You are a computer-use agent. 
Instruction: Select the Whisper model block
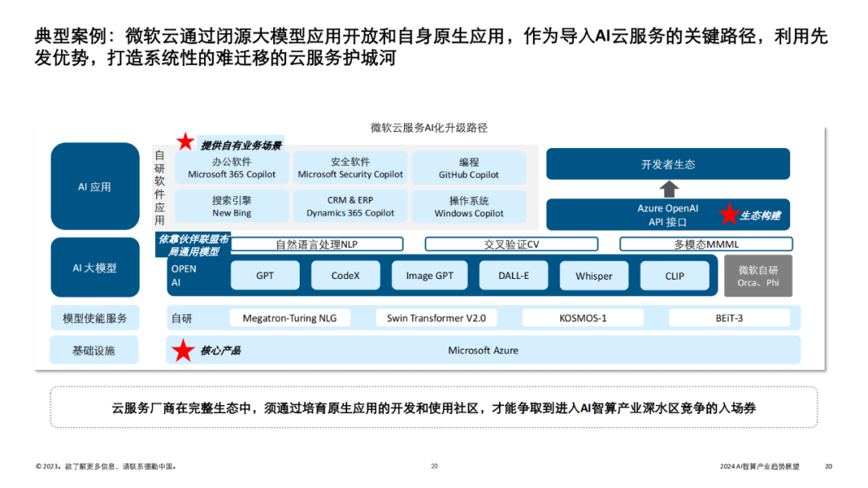click(593, 275)
